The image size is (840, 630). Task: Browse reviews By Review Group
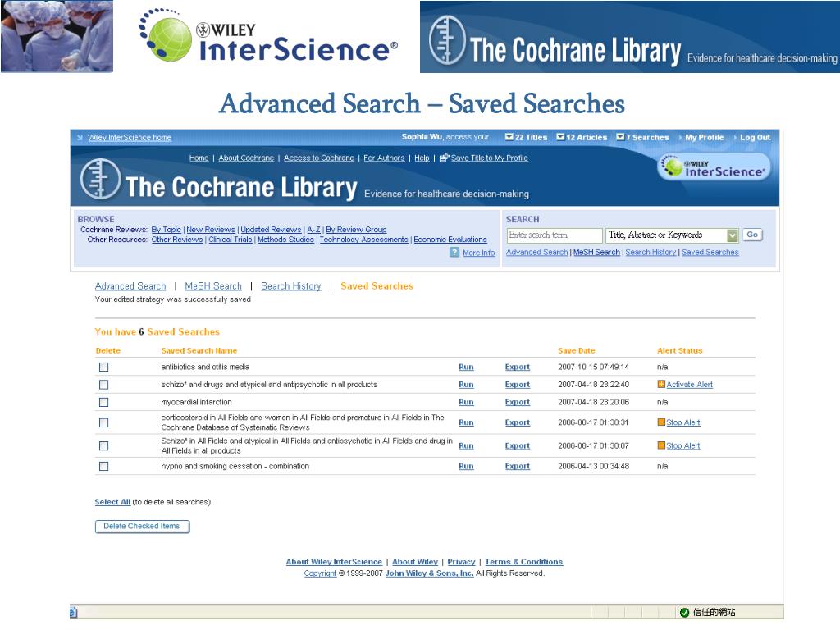click(356, 230)
